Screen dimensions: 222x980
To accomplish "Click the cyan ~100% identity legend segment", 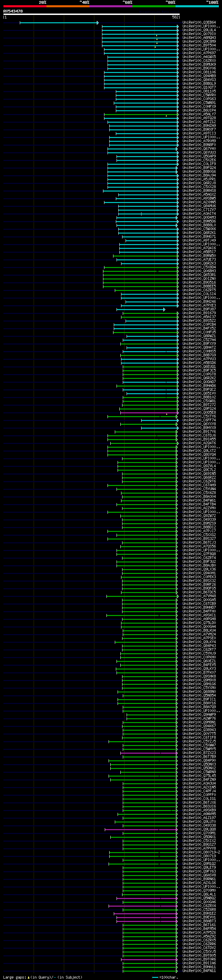I will (197, 6).
